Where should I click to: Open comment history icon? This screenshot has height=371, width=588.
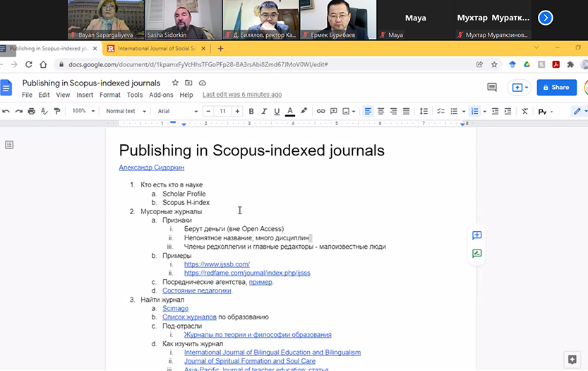pyautogui.click(x=492, y=87)
